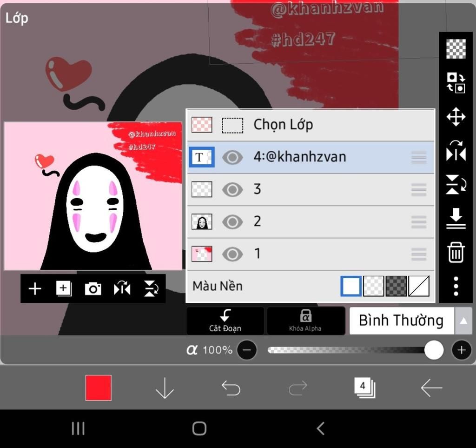Toggle Khóa Alpha lock
Image resolution: width=476 pixels, height=448 pixels.
pyautogui.click(x=306, y=321)
